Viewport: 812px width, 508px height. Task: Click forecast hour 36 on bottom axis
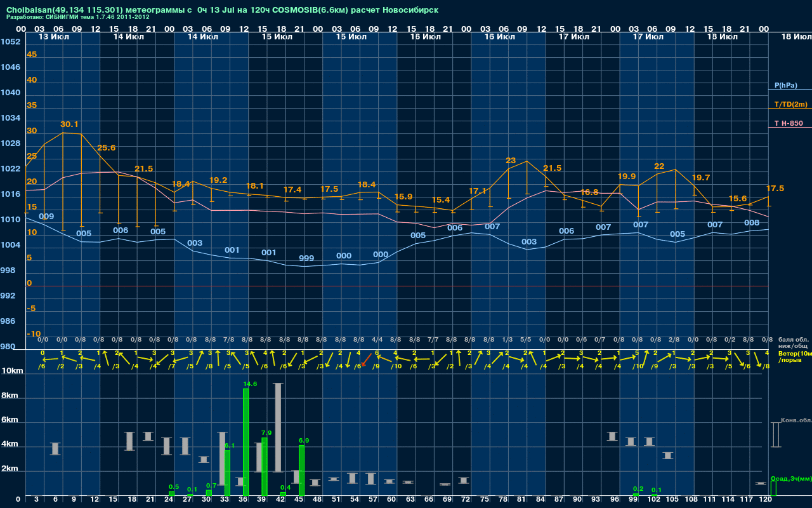tap(243, 500)
